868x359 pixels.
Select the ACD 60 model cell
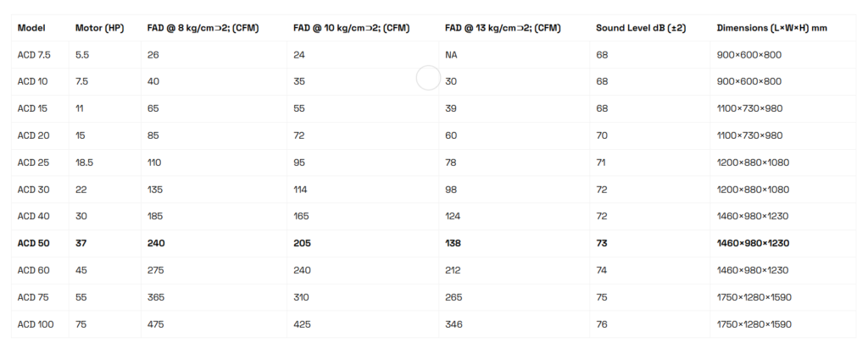[32, 270]
